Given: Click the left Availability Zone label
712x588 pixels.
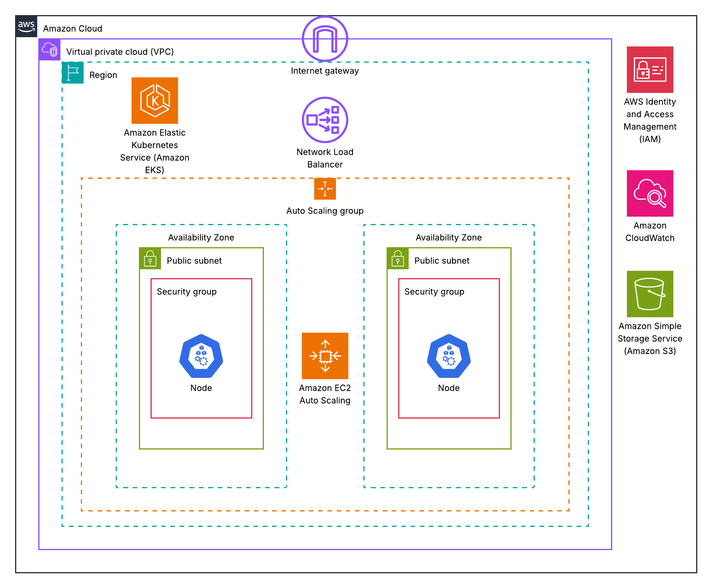Looking at the screenshot, I should (201, 238).
